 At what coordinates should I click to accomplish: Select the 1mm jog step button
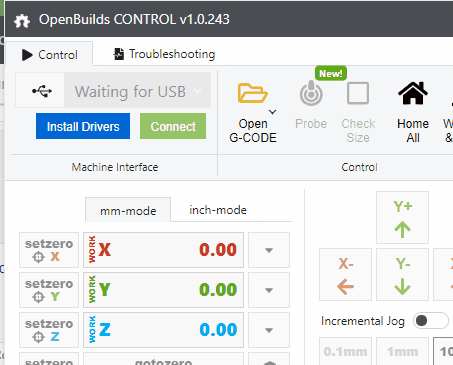(402, 351)
